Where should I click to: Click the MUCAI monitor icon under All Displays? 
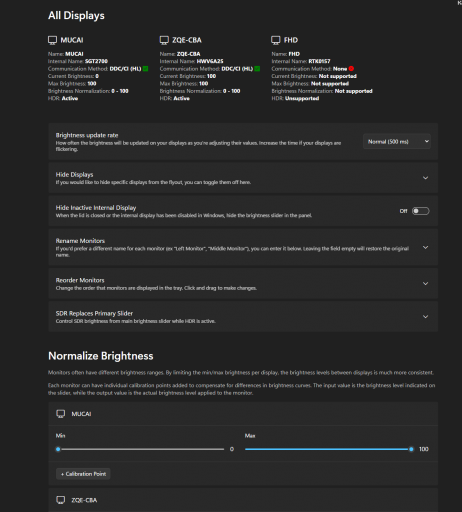pyautogui.click(x=52, y=40)
